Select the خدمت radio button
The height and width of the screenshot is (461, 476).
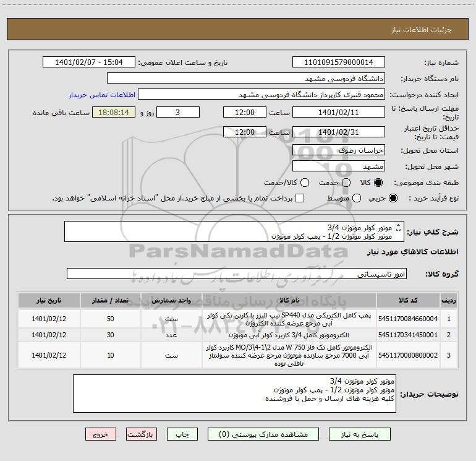pyautogui.click(x=346, y=183)
